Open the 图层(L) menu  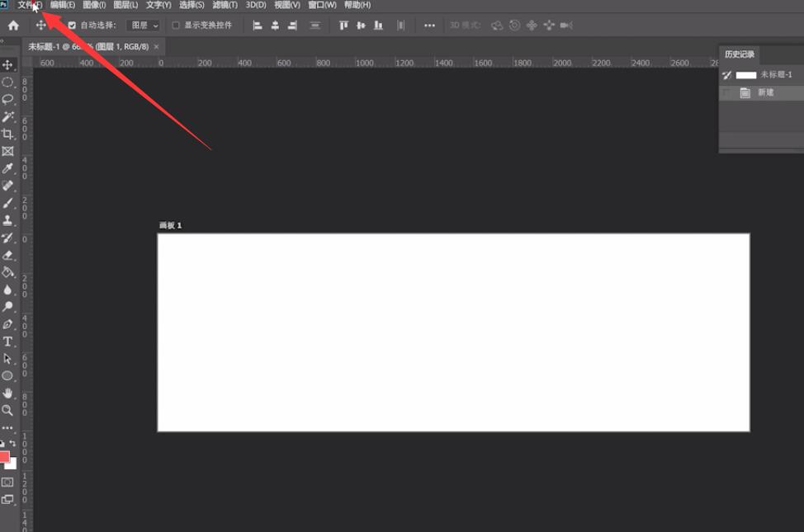(125, 5)
